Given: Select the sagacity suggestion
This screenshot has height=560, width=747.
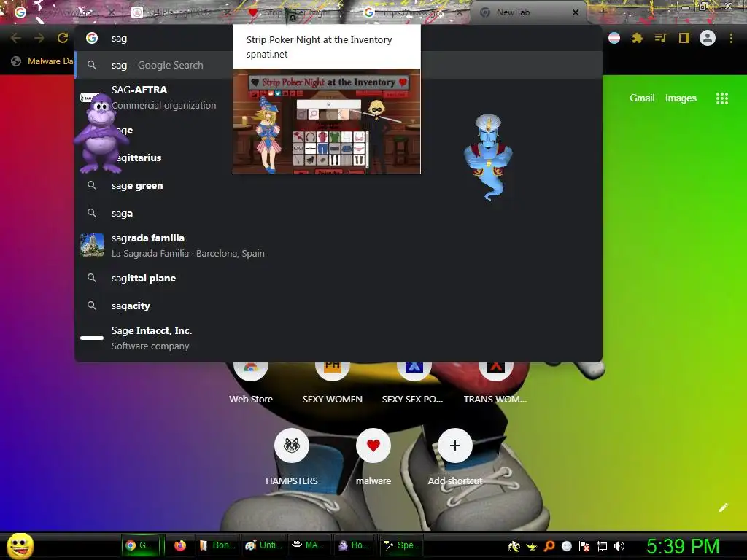Looking at the screenshot, I should click(x=338, y=306).
